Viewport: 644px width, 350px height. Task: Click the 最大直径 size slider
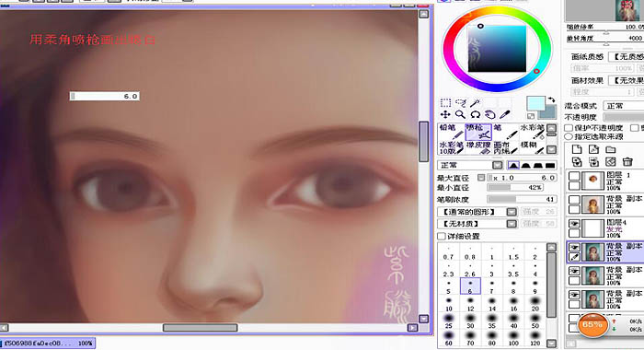pyautogui.click(x=522, y=178)
